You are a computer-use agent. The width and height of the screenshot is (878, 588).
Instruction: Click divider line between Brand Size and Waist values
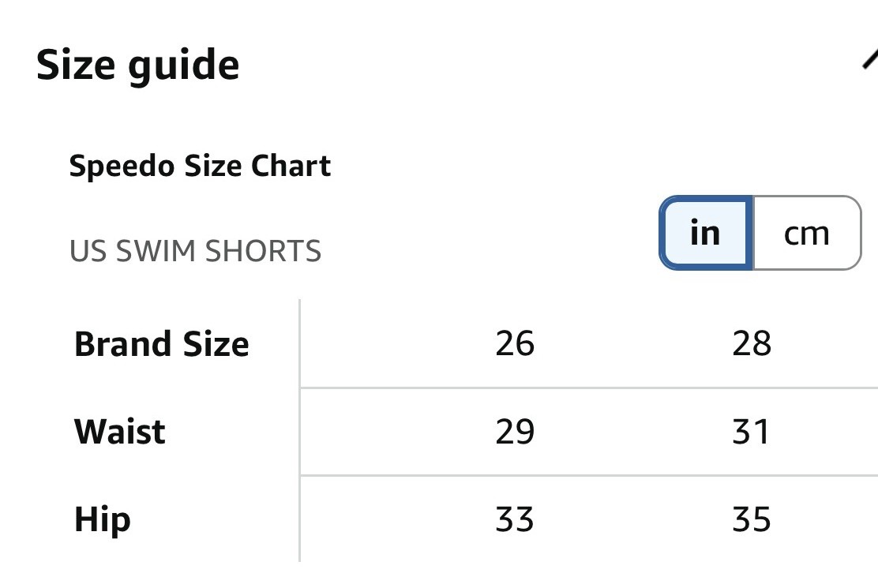point(588,388)
